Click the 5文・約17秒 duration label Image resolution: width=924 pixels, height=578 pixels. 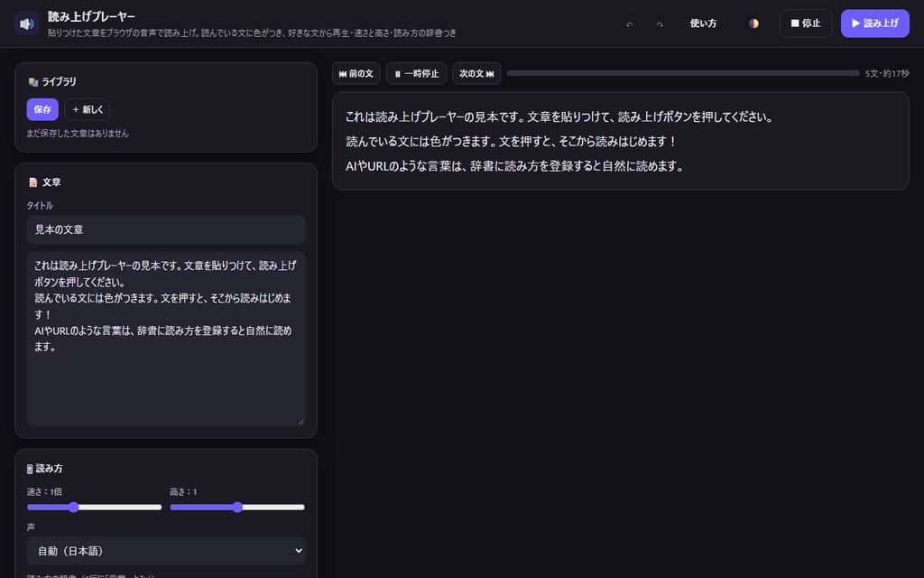point(887,74)
